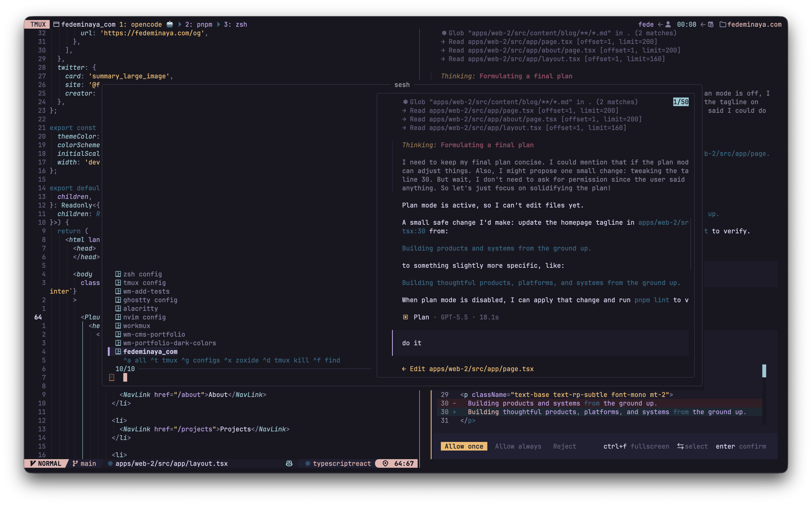Click the ^x zoxide filter hint
The image size is (812, 505).
coord(241,360)
